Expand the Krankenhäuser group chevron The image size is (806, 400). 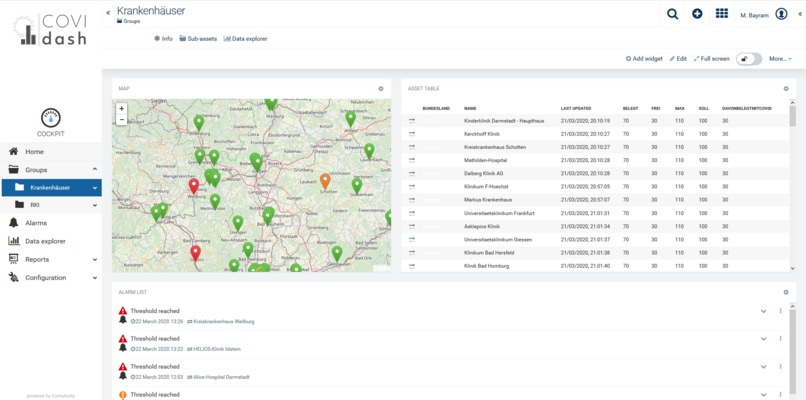[95, 188]
